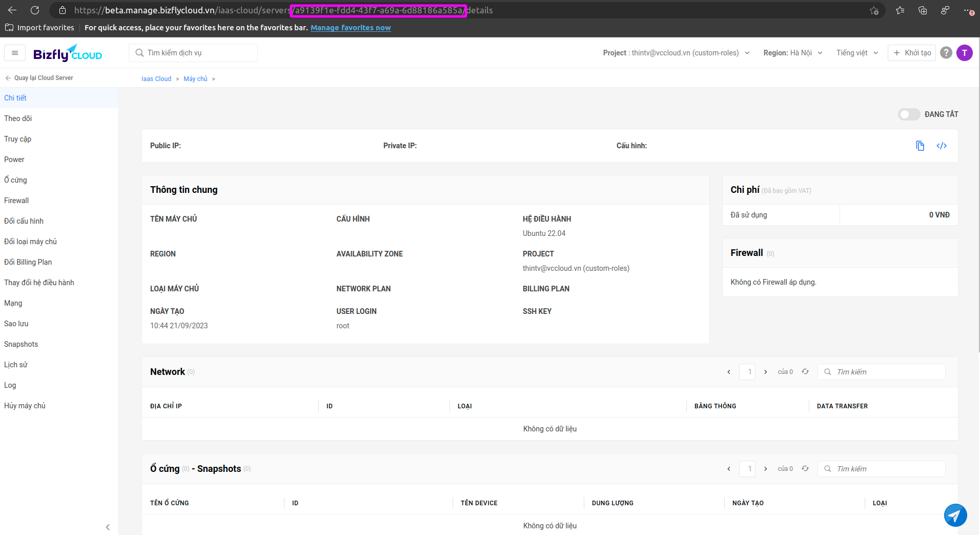Open the Telegram chat bubble
The width and height of the screenshot is (980, 535).
[x=955, y=515]
